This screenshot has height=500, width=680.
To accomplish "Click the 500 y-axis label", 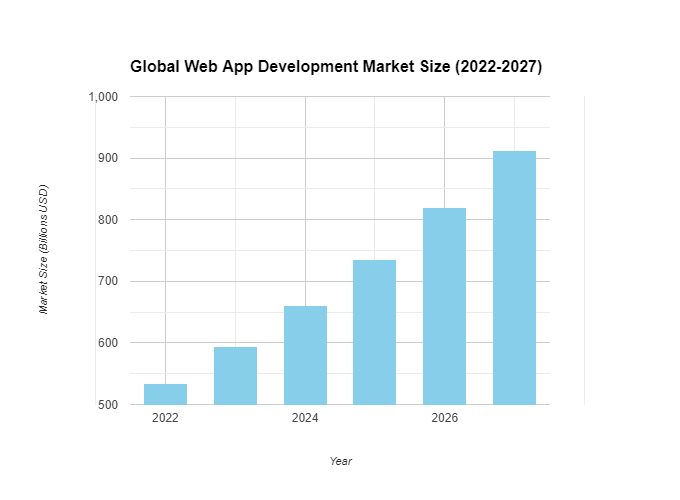I will coord(108,405).
